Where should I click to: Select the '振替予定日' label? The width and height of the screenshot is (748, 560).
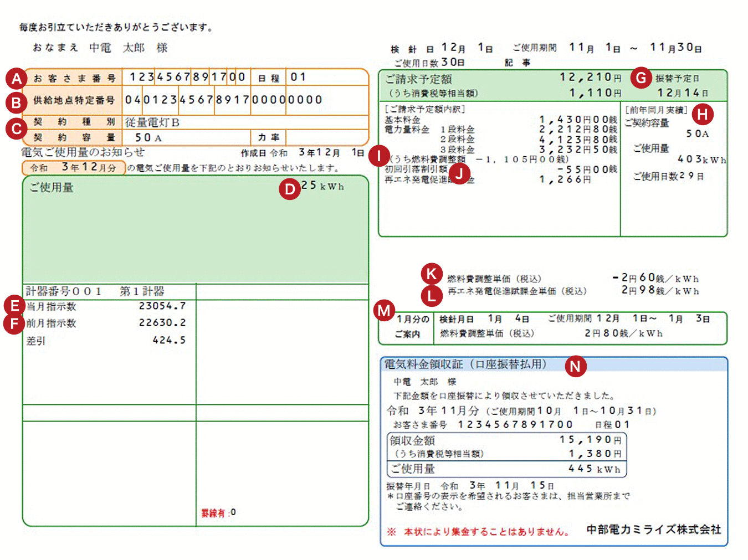pos(677,79)
